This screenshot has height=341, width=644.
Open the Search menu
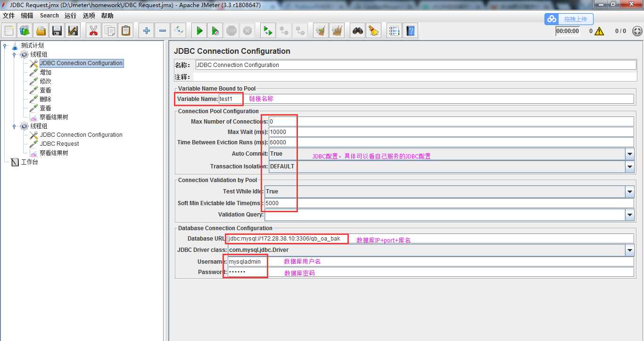click(49, 16)
